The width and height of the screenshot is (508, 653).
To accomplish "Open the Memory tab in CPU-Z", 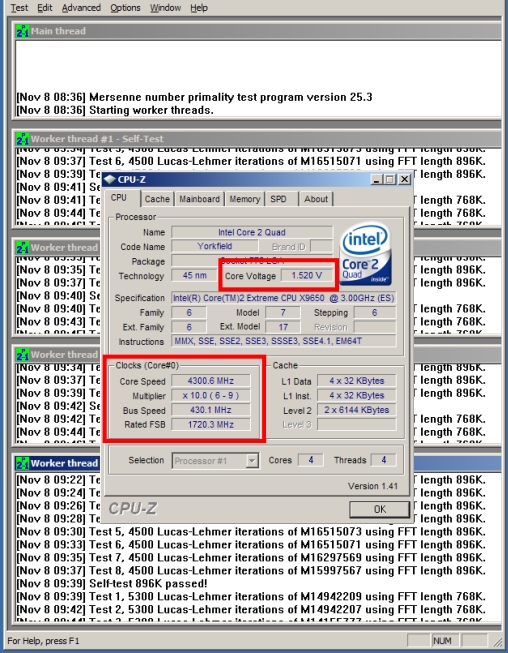I will point(244,199).
